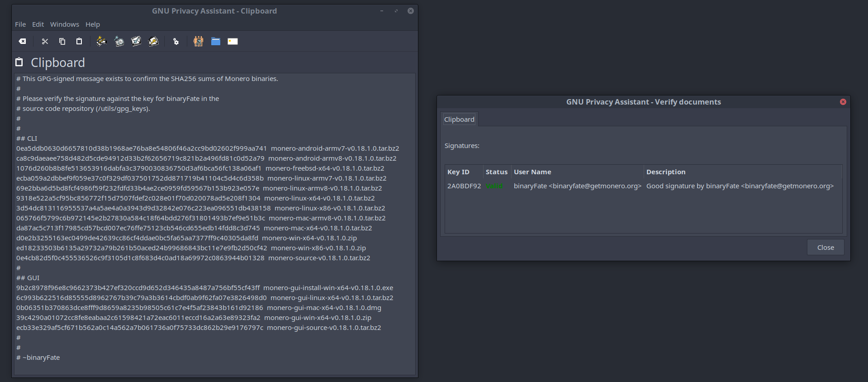The width and height of the screenshot is (868, 382).
Task: Click the monero-mac-armv8-v0.18.1.0.tar.bz2 line
Action: coord(201,218)
